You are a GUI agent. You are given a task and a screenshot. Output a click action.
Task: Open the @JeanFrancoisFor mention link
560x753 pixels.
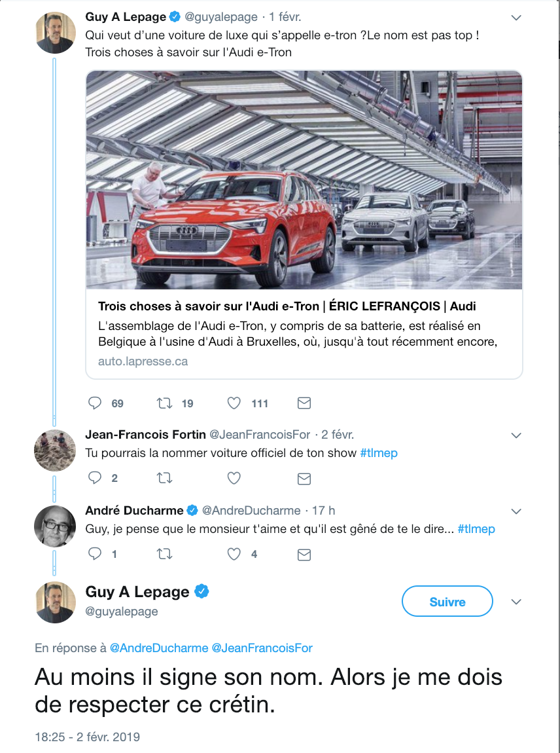(262, 648)
